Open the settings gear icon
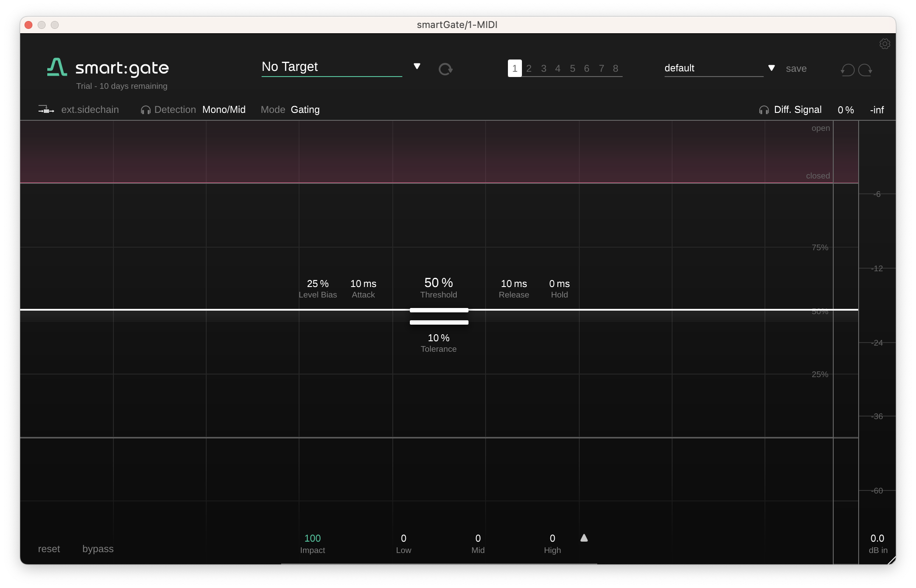The height and width of the screenshot is (588, 916). pos(884,44)
